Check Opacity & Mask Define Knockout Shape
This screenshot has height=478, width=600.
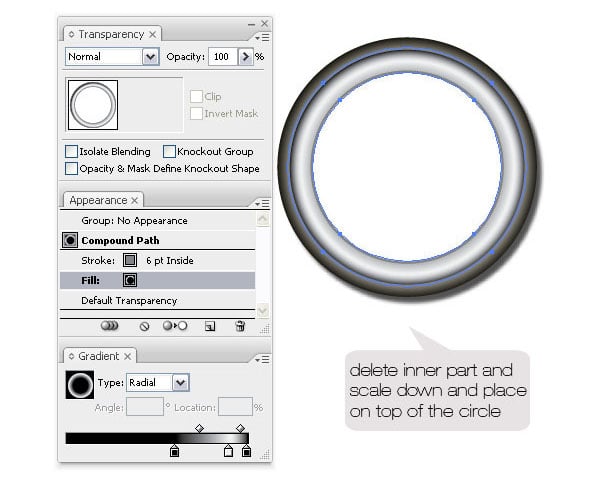pos(72,169)
